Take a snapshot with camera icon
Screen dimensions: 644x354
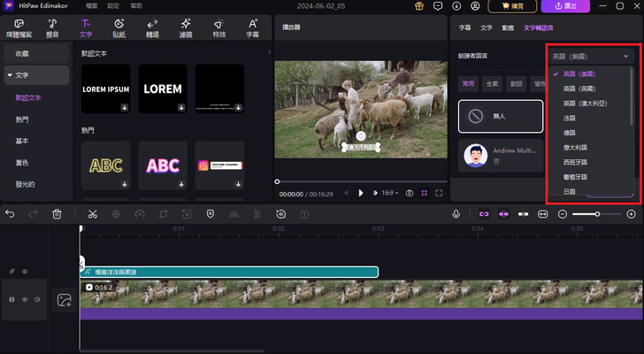coord(409,192)
